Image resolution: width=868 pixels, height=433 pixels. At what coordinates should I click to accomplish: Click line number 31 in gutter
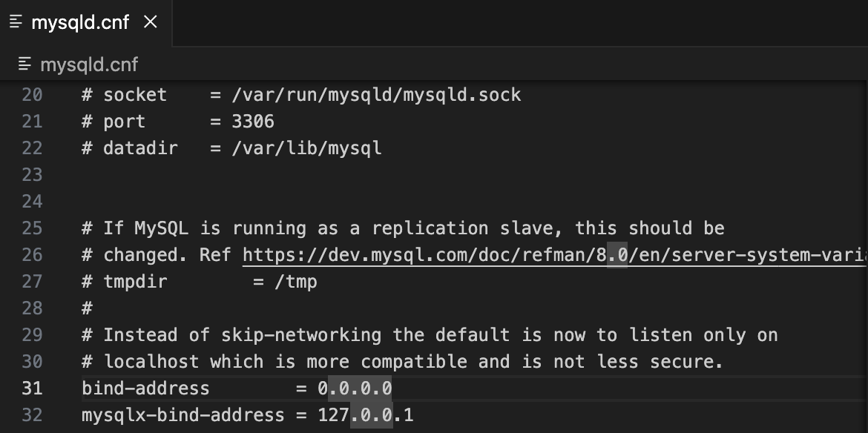(x=32, y=389)
